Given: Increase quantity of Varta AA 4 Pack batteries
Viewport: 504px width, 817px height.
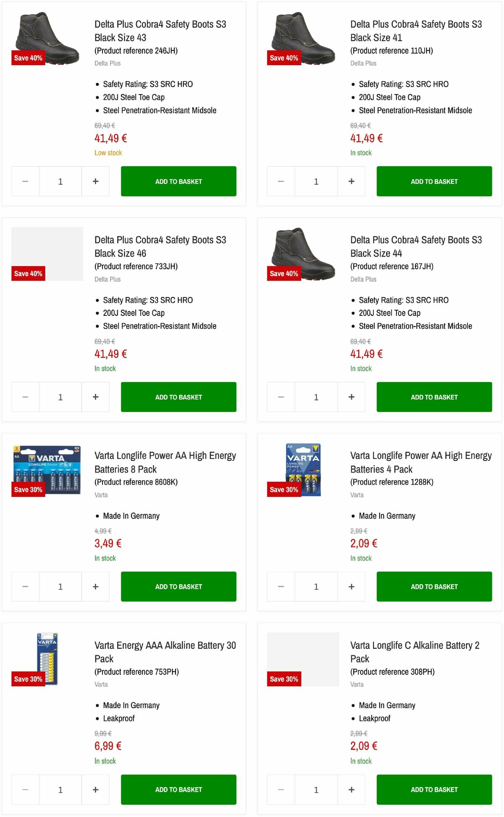Looking at the screenshot, I should (x=351, y=586).
